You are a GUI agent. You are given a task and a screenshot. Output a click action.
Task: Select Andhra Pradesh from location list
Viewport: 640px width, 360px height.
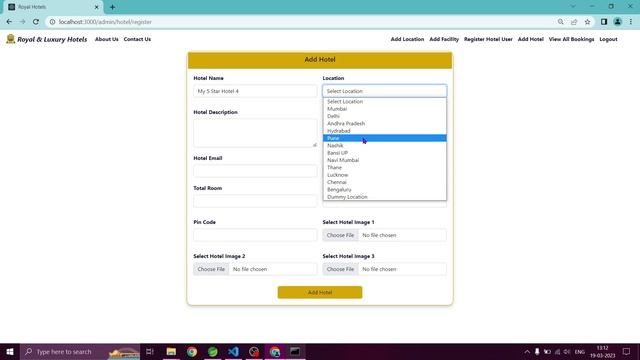pyautogui.click(x=384, y=123)
